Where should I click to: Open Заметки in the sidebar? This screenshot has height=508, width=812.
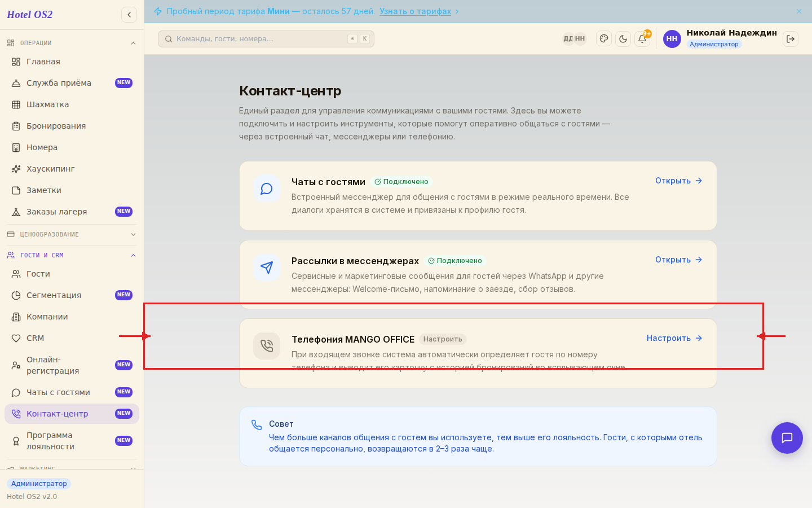coord(72,190)
